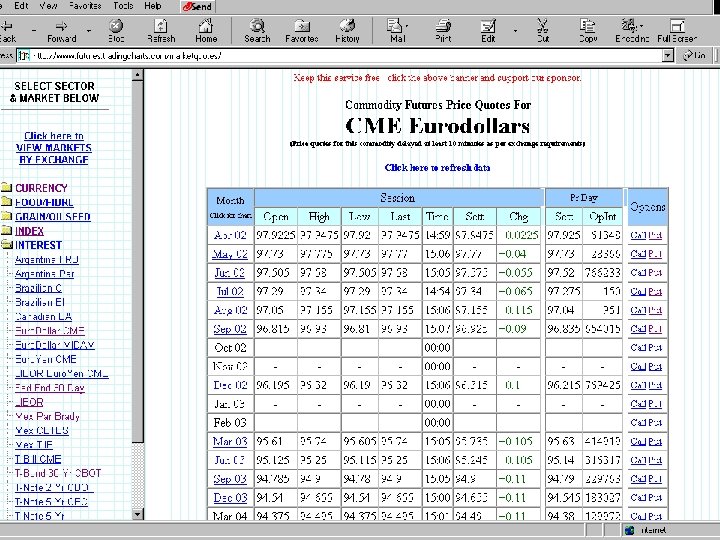This screenshot has height=540, width=720.
Task: Open the Forward button dropdown arrow
Action: (89, 31)
